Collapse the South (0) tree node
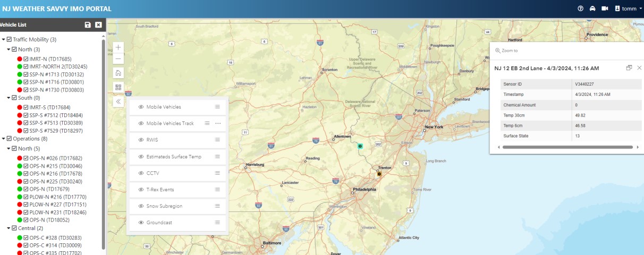 click(x=9, y=98)
